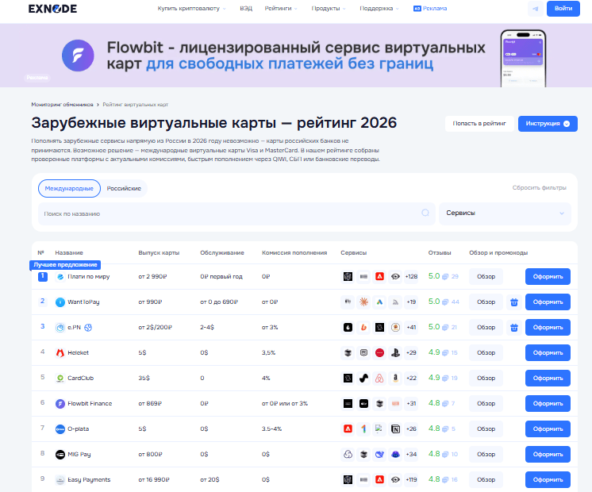The width and height of the screenshot is (592, 492).
Task: Click the Войти login button
Action: click(x=563, y=8)
